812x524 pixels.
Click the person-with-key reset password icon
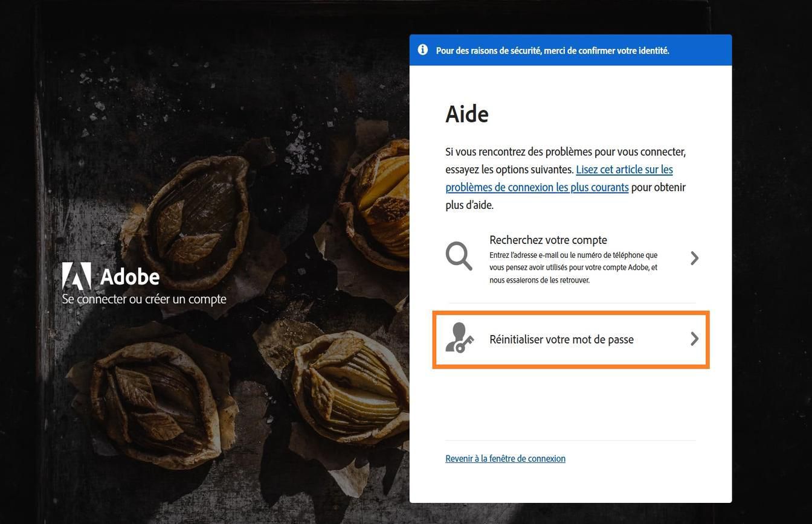460,339
